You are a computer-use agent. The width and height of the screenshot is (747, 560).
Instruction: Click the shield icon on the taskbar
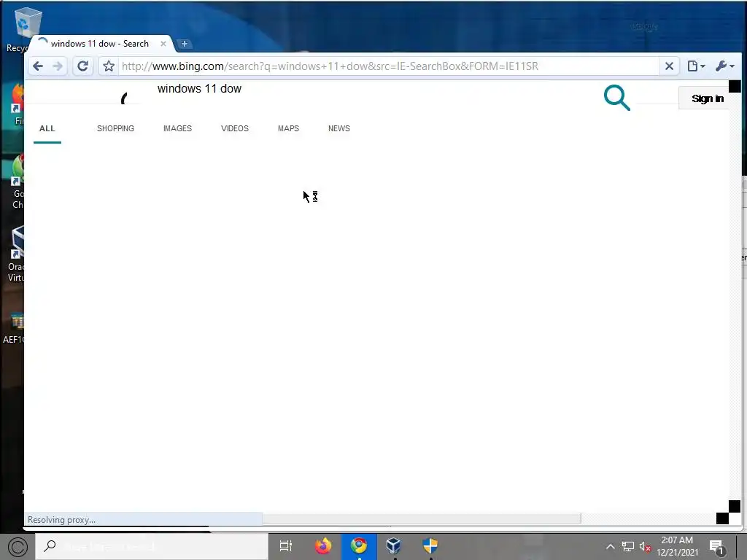click(x=430, y=545)
